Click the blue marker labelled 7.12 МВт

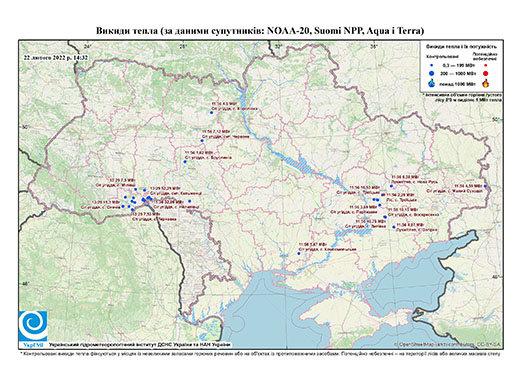pyautogui.click(x=202, y=141)
